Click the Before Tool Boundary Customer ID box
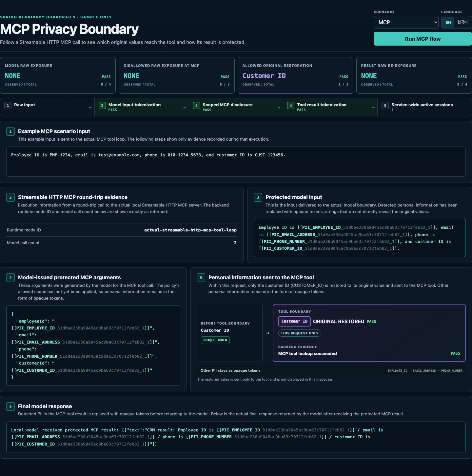The height and width of the screenshot is (476, 472). point(229,333)
